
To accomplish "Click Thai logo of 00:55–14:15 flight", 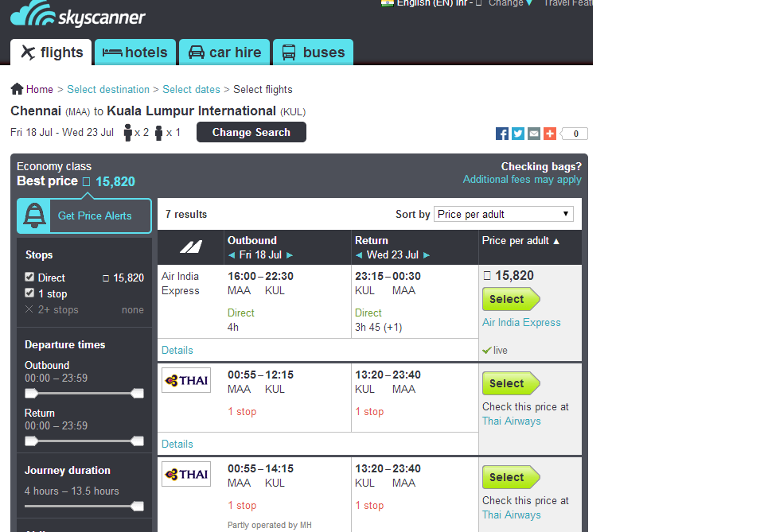I will (x=186, y=474).
